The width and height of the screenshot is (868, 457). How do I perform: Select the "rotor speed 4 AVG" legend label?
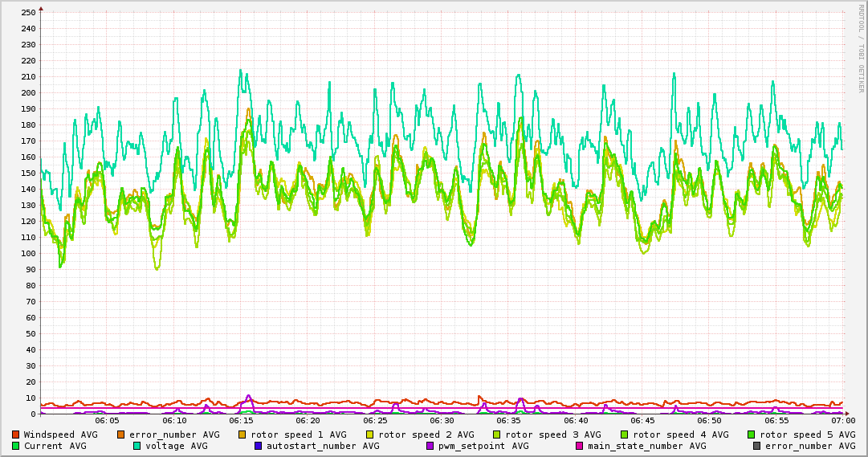tap(681, 435)
